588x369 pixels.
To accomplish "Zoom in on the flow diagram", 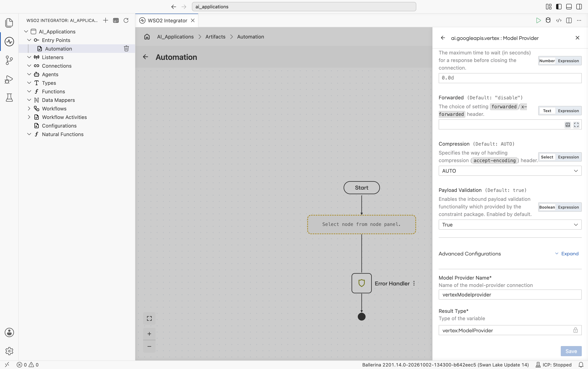I will click(149, 334).
